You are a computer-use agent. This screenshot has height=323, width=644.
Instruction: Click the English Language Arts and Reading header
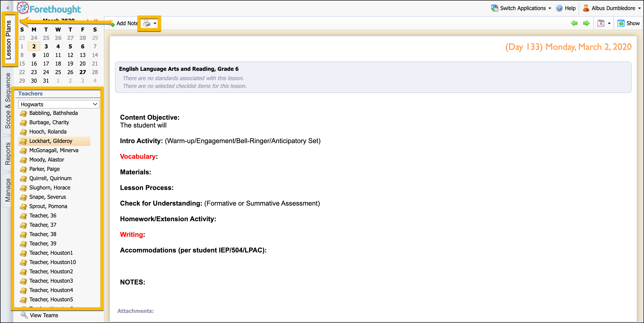click(x=179, y=69)
